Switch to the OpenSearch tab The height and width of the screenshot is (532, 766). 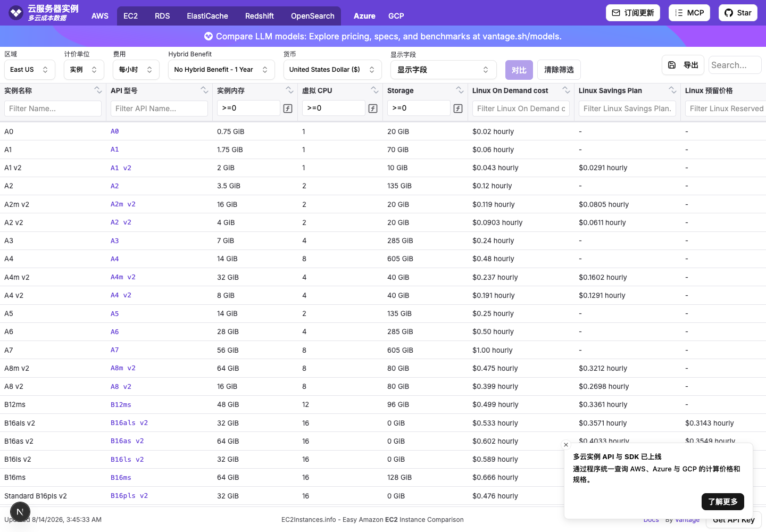(x=313, y=16)
